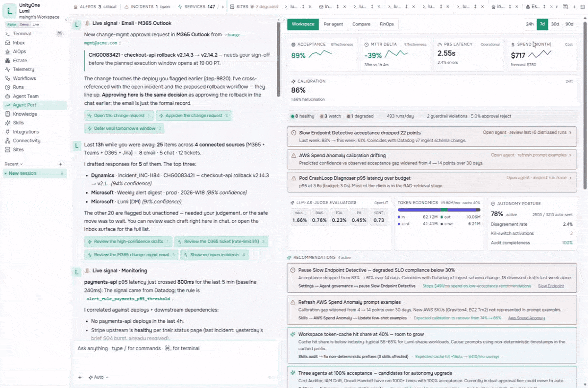Add a new session with plus icon
Screen dimensions: 588x388
[x=61, y=164]
